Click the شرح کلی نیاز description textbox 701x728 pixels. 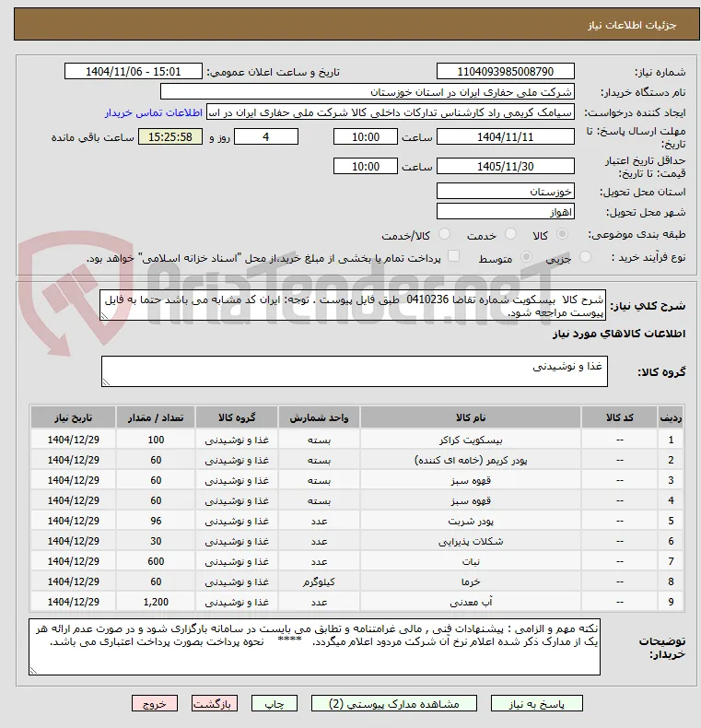353,306
